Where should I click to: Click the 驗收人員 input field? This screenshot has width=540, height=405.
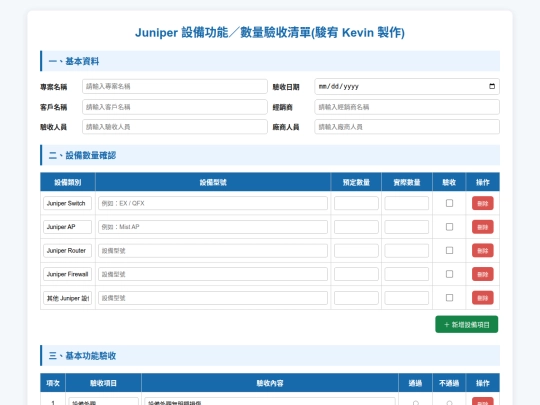pos(175,127)
